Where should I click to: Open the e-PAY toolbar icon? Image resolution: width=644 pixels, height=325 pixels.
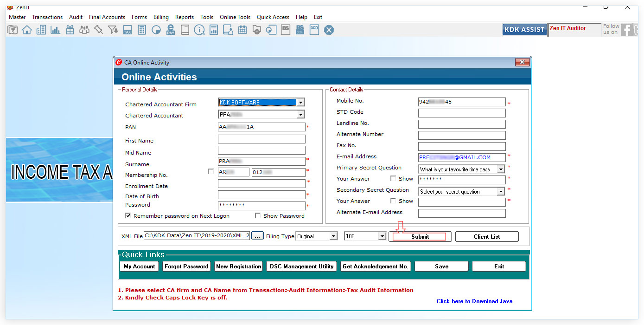[171, 30]
